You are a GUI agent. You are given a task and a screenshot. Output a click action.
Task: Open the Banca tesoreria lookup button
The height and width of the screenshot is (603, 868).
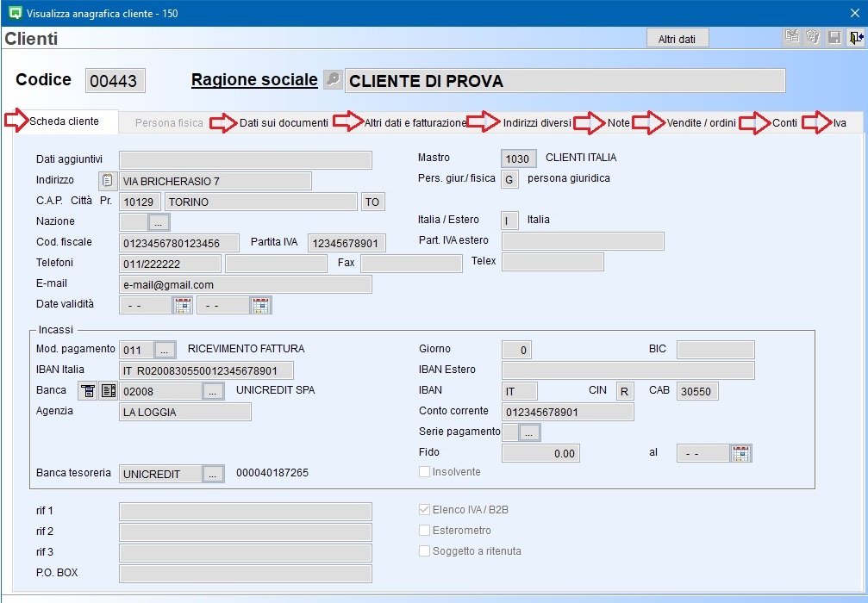[213, 474]
